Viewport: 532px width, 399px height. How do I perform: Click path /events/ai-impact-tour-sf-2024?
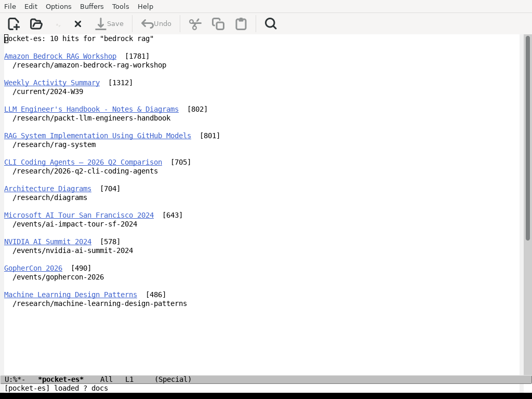[75, 223]
